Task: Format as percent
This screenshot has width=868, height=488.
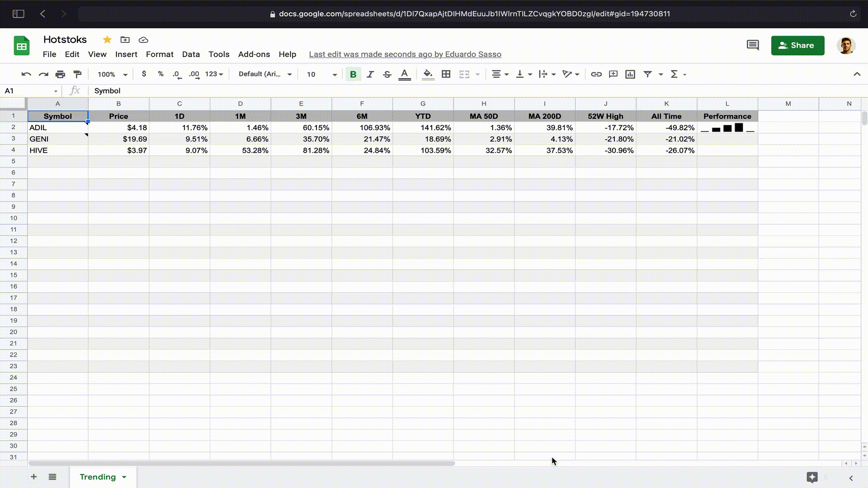Action: coord(160,74)
